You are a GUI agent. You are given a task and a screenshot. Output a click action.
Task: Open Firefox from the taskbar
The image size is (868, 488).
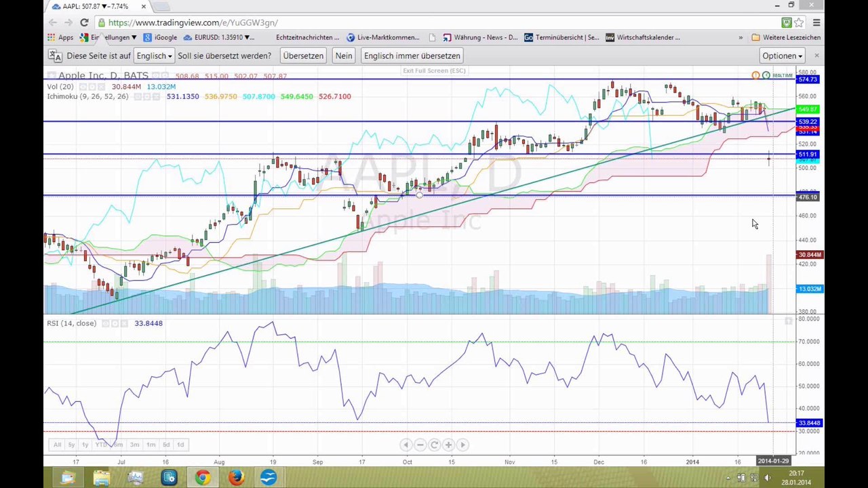point(235,478)
